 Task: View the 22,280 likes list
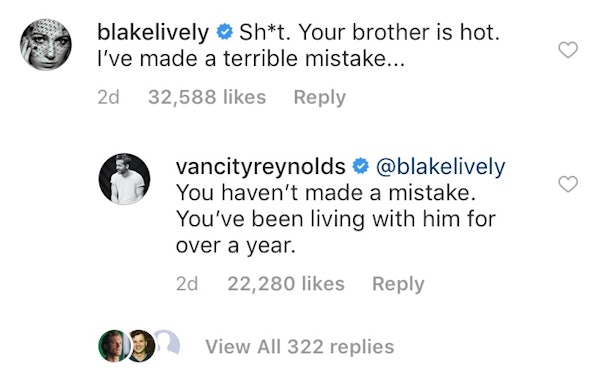click(x=286, y=284)
